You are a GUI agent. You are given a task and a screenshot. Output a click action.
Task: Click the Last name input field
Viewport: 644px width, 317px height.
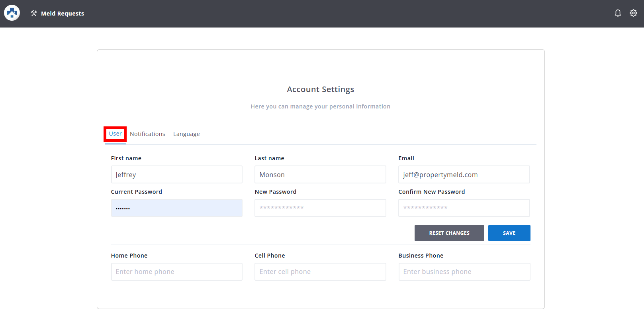click(x=320, y=175)
